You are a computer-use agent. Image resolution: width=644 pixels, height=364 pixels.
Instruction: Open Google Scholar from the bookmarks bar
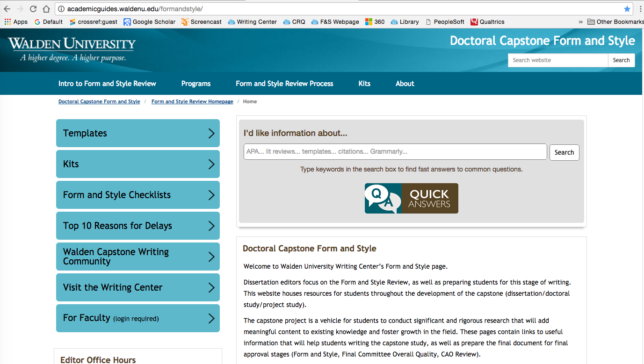[x=149, y=21]
